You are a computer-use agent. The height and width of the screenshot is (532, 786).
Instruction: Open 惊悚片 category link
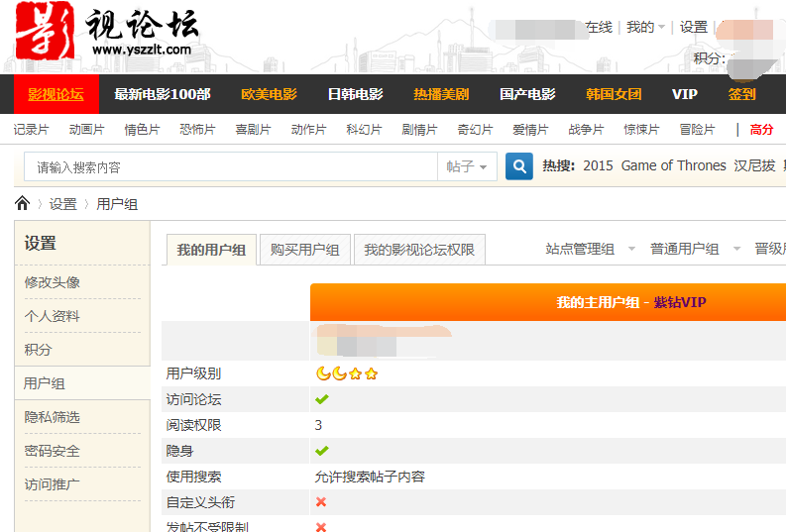click(x=641, y=130)
